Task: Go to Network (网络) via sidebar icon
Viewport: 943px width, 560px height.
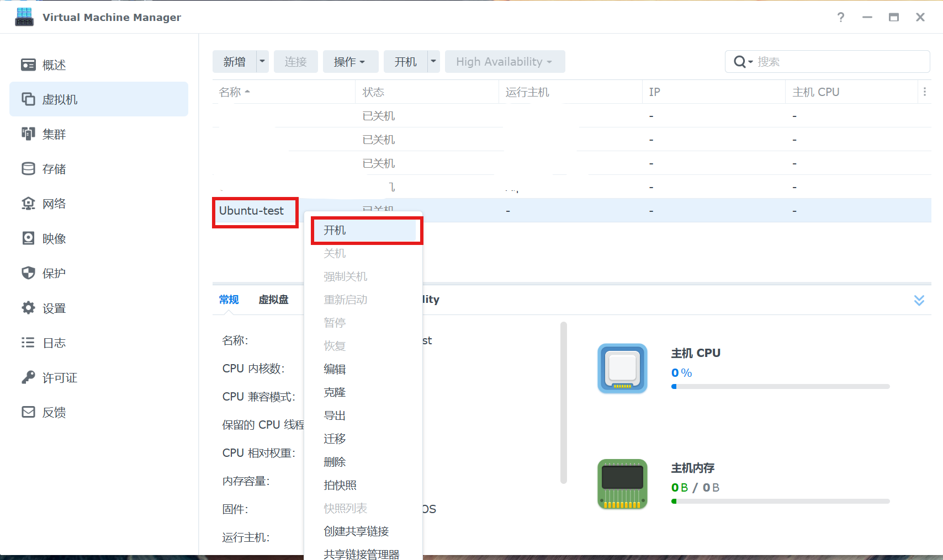Action: click(28, 204)
